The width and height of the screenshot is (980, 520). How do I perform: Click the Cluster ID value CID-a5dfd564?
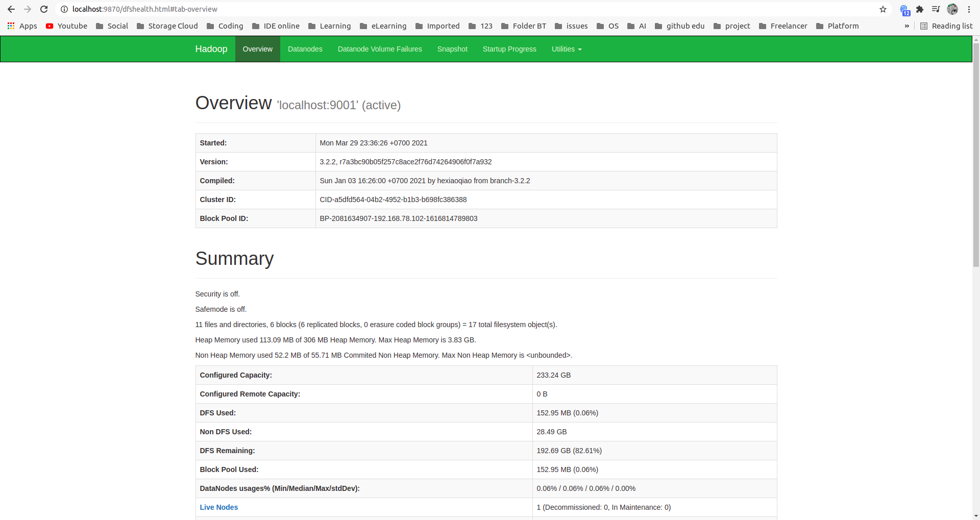(393, 200)
